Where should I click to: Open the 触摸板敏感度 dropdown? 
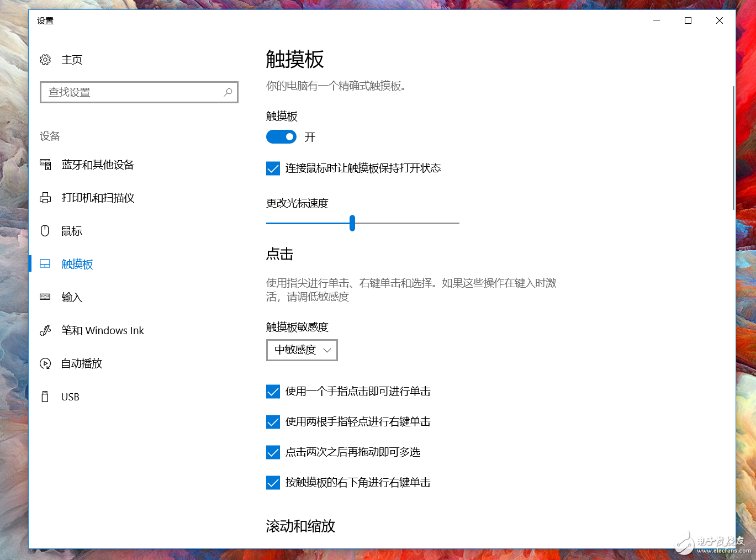click(x=302, y=350)
